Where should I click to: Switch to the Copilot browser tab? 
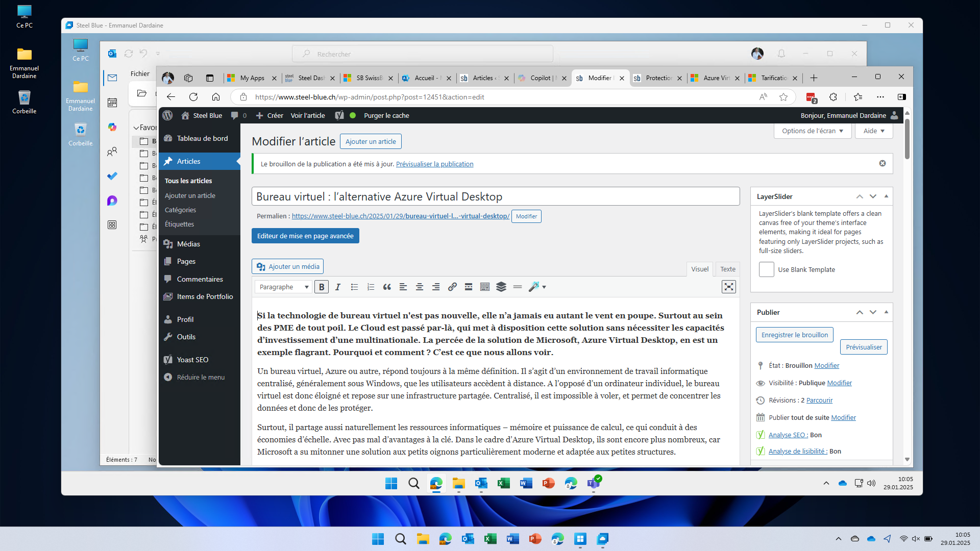point(542,78)
